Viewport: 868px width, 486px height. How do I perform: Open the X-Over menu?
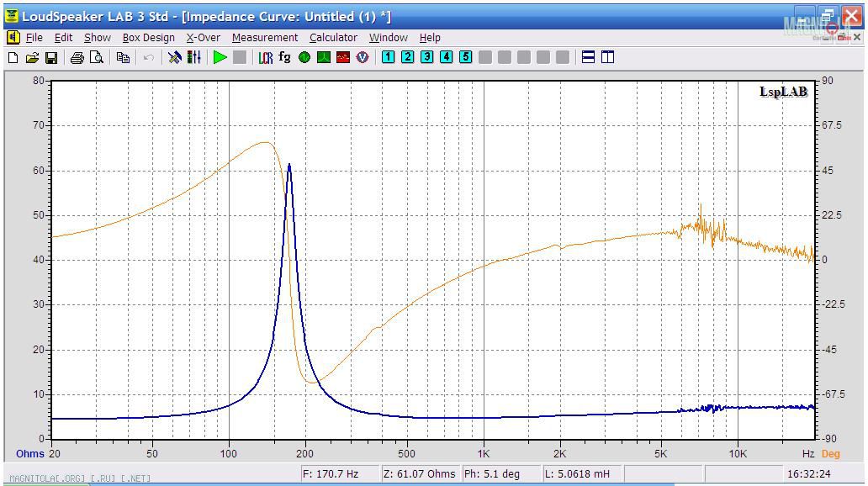point(204,38)
